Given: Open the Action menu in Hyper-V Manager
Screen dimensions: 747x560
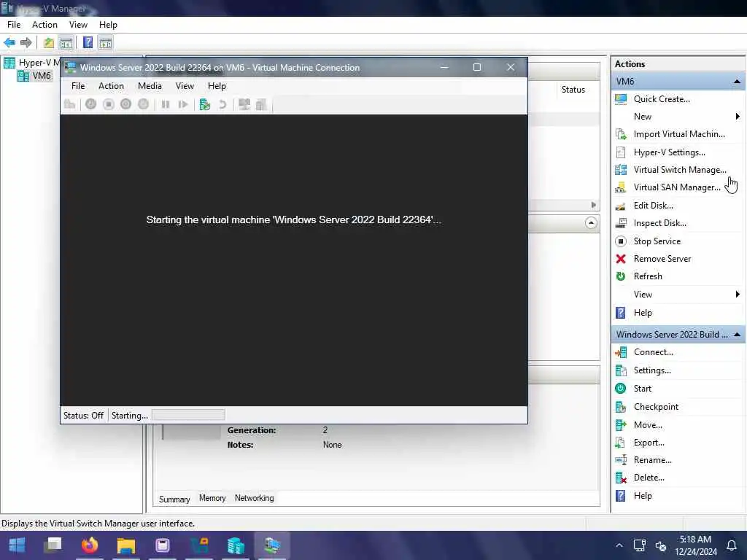Looking at the screenshot, I should click(x=44, y=25).
